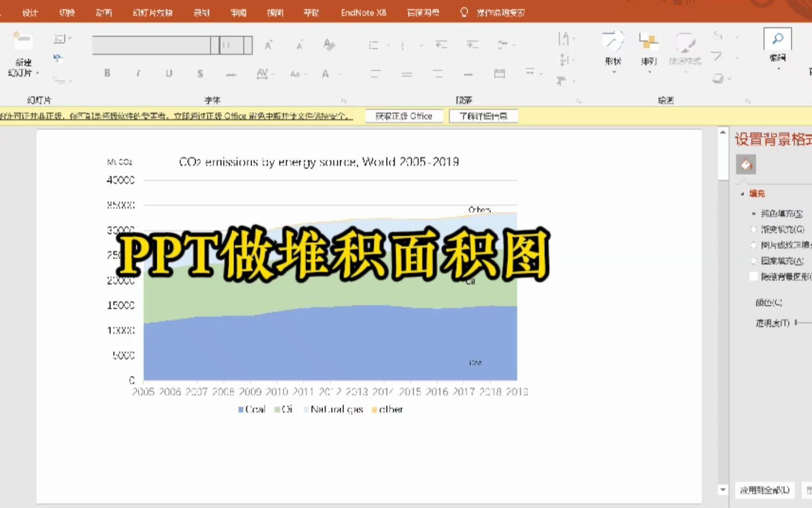
Task: Click the fill paint bucket icon
Action: pos(746,164)
